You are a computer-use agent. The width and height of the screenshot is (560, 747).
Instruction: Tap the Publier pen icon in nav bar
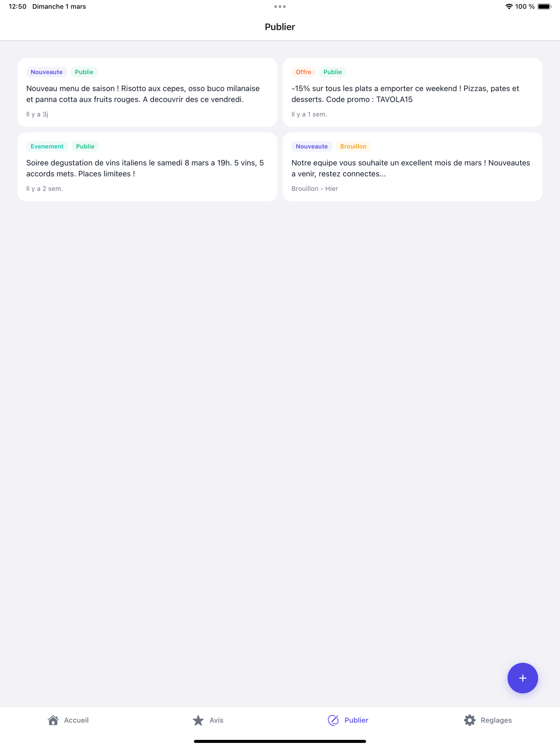tap(333, 720)
